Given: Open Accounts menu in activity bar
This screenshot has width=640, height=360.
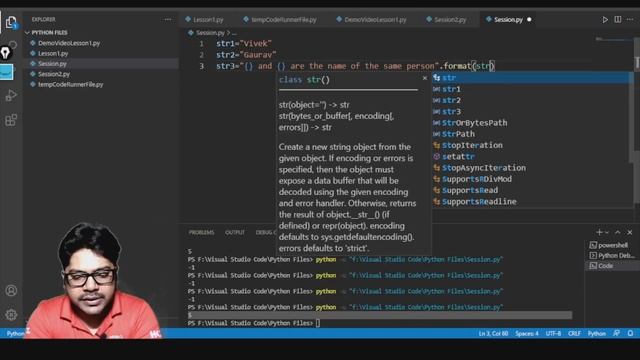Looking at the screenshot, I should tap(11, 290).
